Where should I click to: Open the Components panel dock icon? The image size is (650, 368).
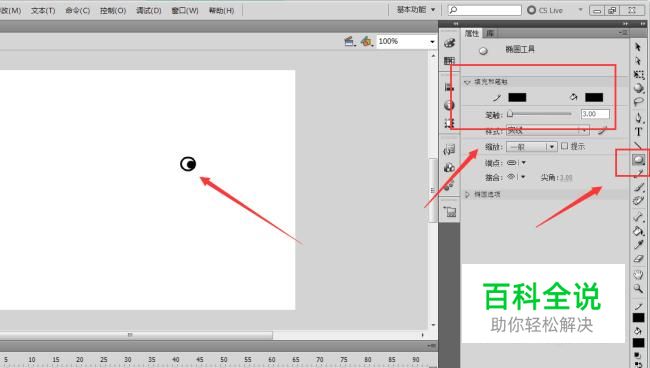pos(449,167)
